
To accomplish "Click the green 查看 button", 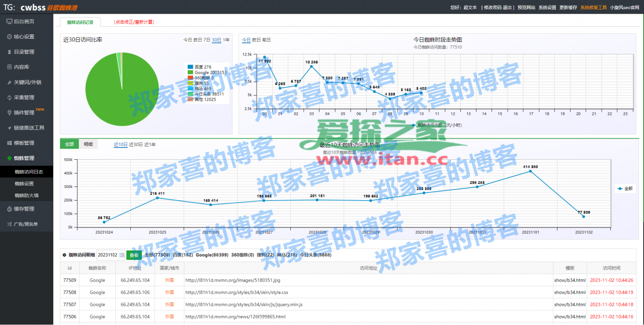I will (x=133, y=255).
